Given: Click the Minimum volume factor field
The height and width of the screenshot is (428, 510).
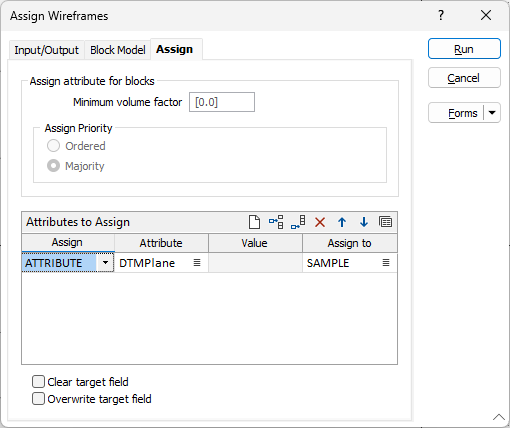Looking at the screenshot, I should coord(222,102).
